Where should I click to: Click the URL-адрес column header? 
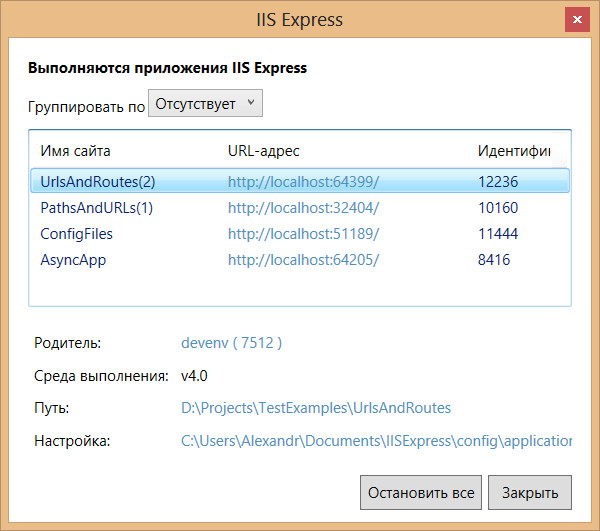point(263,151)
